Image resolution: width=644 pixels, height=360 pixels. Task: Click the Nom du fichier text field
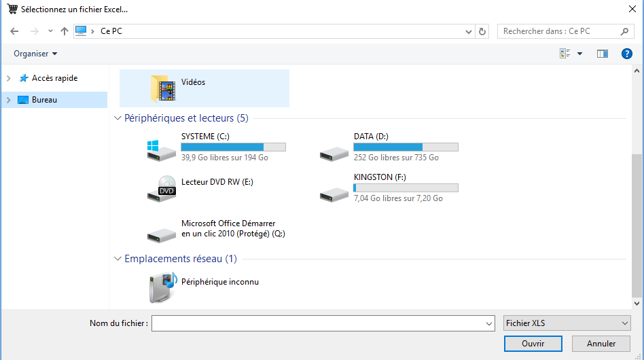click(x=318, y=323)
